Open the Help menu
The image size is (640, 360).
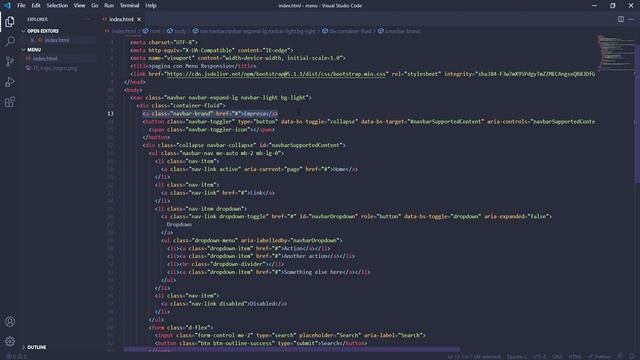pyautogui.click(x=151, y=6)
